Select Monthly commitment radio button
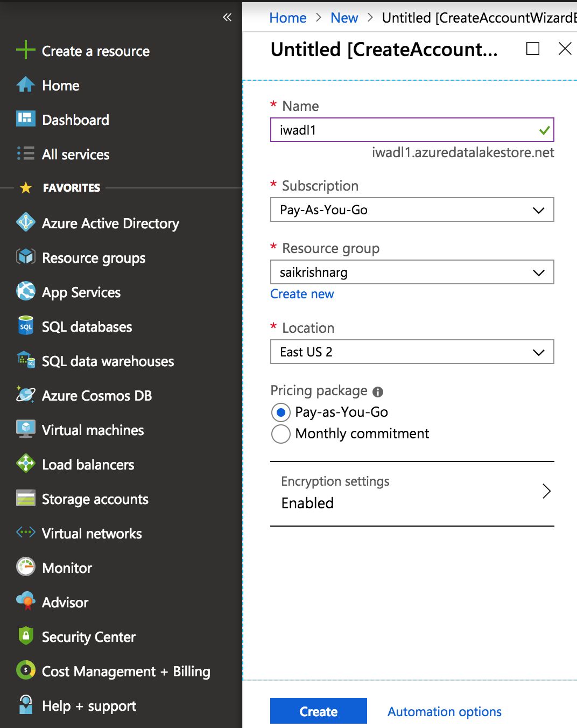This screenshot has width=577, height=728. click(281, 434)
